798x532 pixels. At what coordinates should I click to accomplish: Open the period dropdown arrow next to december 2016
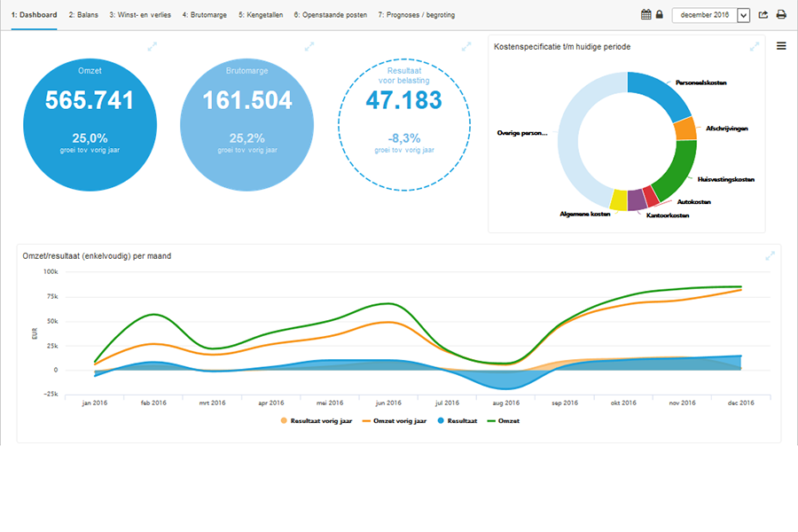tap(744, 15)
